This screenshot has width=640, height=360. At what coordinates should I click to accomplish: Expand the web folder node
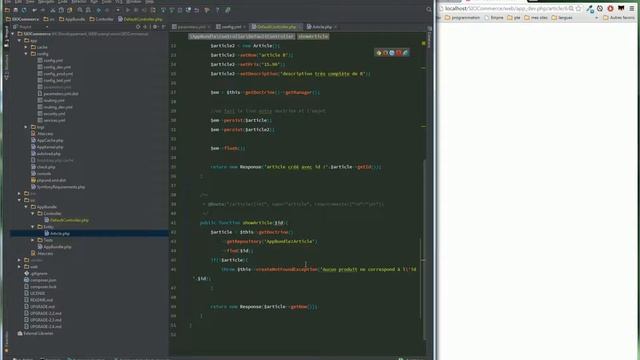click(x=20, y=267)
